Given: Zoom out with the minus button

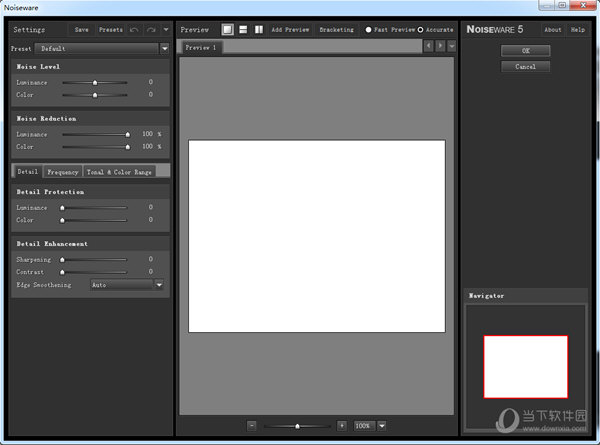Looking at the screenshot, I should [x=252, y=426].
